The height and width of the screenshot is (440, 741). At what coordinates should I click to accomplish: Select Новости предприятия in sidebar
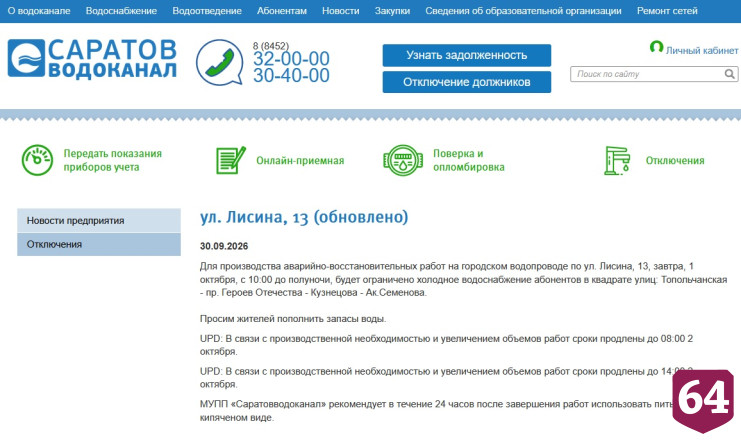[99, 221]
